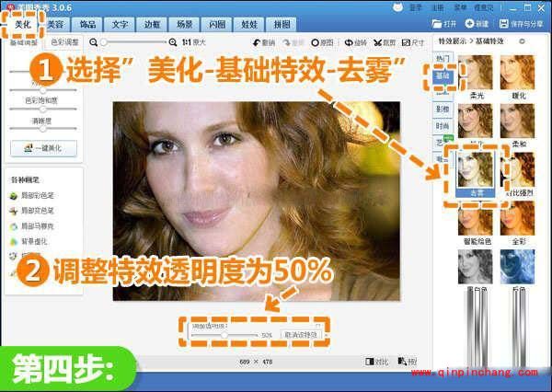Read the 689 × 478 image size text

tap(256, 362)
